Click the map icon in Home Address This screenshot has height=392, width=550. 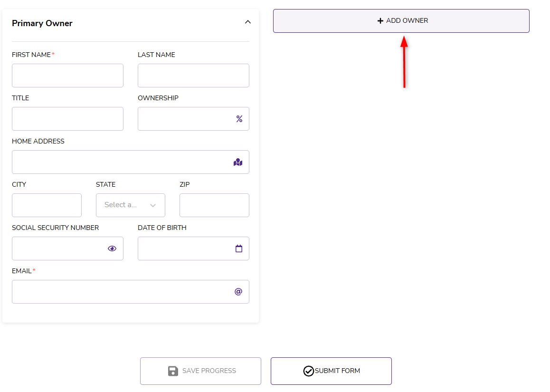tap(238, 163)
